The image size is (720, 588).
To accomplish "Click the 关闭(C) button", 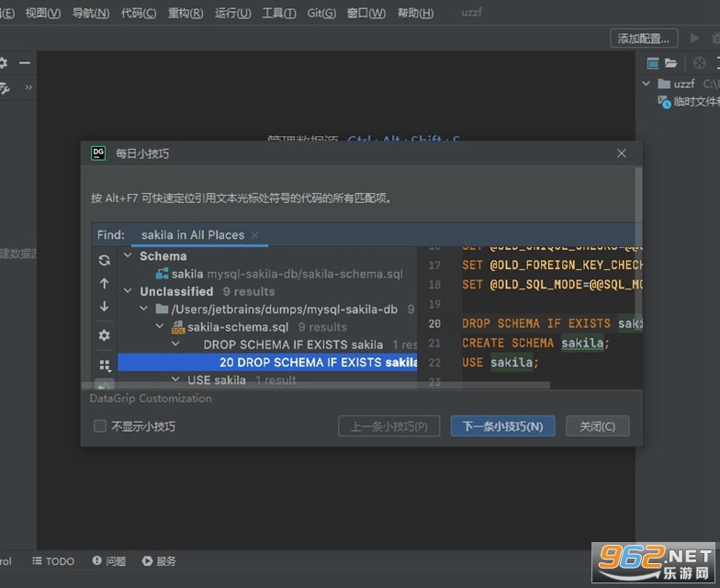I will (597, 426).
